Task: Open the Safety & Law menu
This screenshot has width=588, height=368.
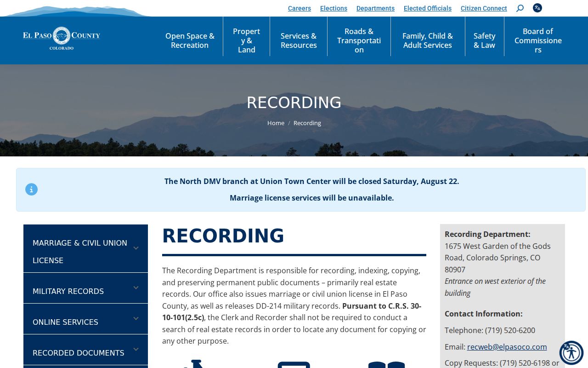Action: [485, 40]
